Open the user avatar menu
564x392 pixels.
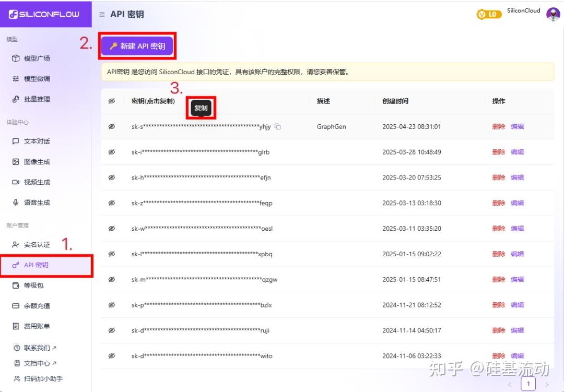(553, 14)
